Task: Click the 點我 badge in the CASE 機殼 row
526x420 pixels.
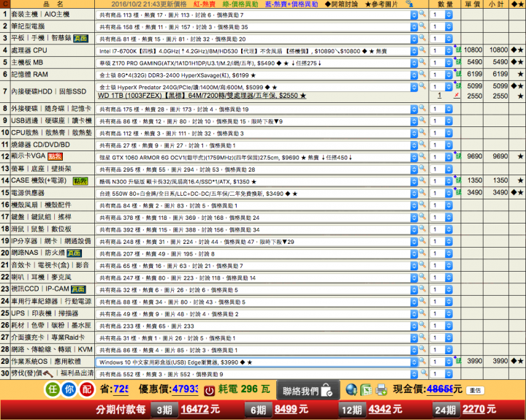Action: pyautogui.click(x=80, y=181)
